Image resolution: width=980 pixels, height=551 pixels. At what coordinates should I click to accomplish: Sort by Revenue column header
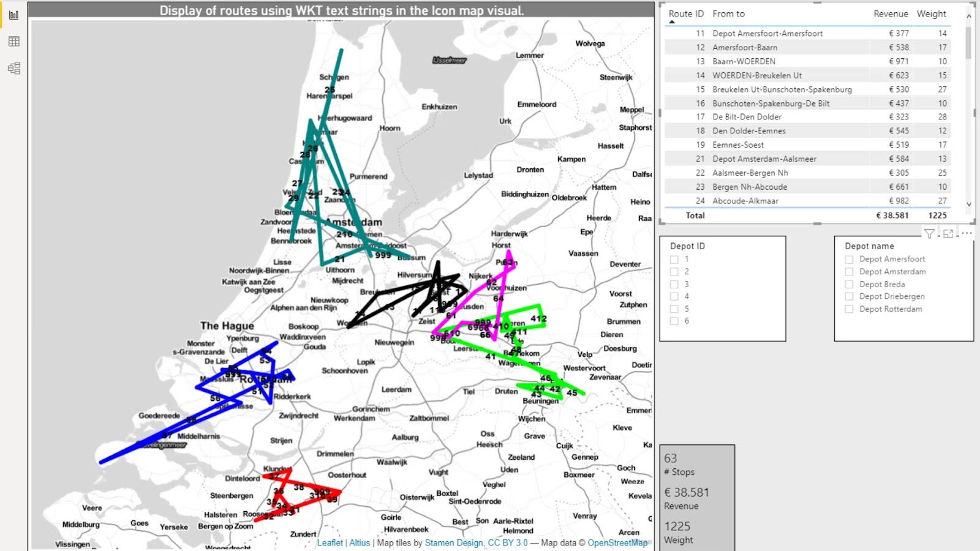click(x=891, y=13)
